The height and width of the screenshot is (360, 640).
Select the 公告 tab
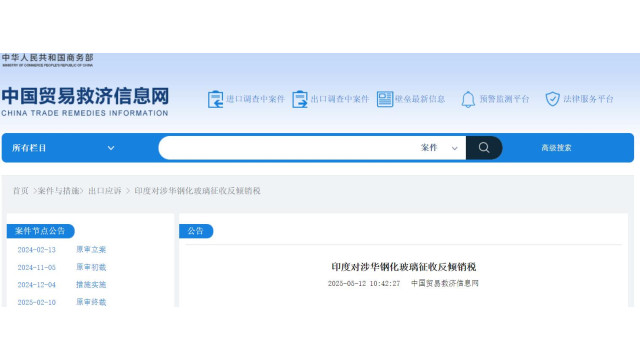[196, 231]
